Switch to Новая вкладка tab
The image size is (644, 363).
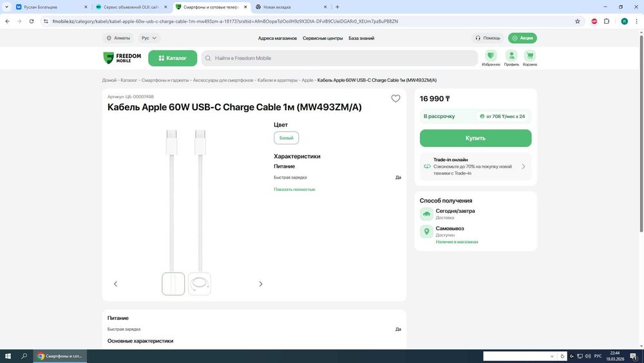[x=291, y=7]
